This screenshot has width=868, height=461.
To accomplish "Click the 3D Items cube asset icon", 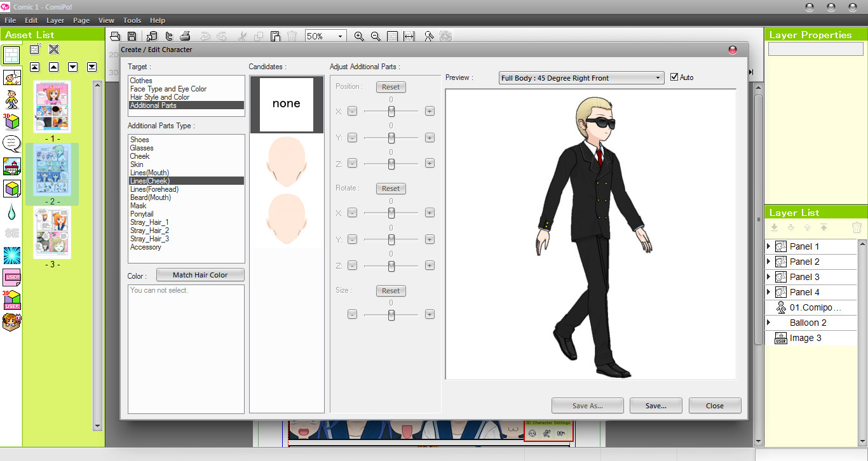I will click(x=11, y=122).
